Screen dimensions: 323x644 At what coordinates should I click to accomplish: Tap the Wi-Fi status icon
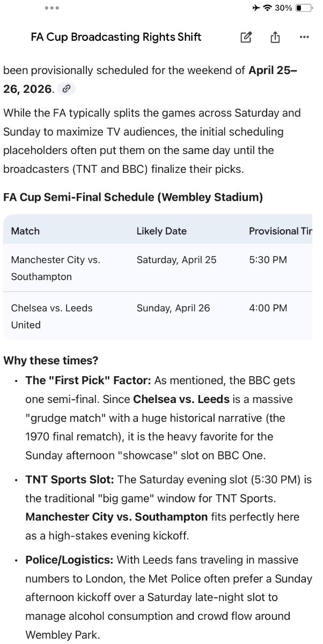pos(267,8)
